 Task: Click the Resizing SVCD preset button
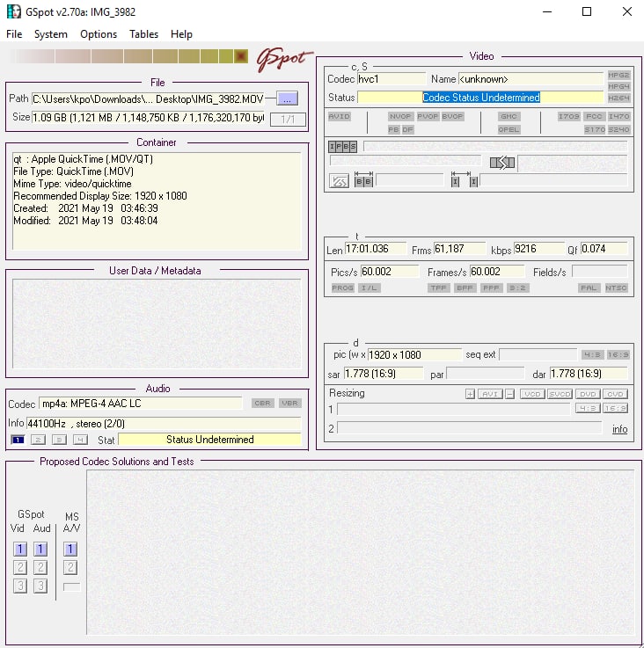(560, 394)
